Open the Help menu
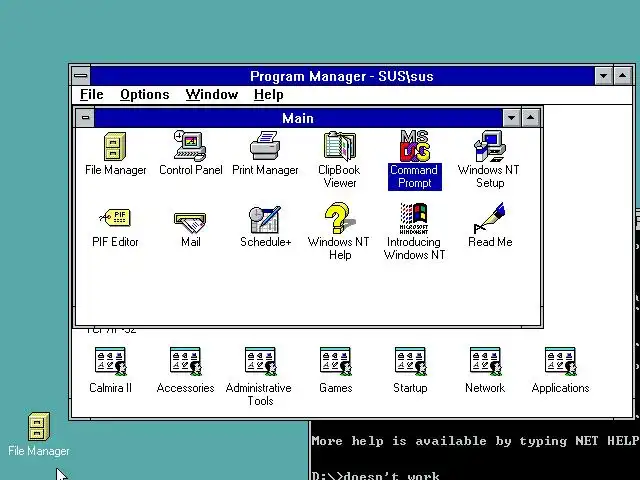Viewport: 640px width, 480px height. 268,95
